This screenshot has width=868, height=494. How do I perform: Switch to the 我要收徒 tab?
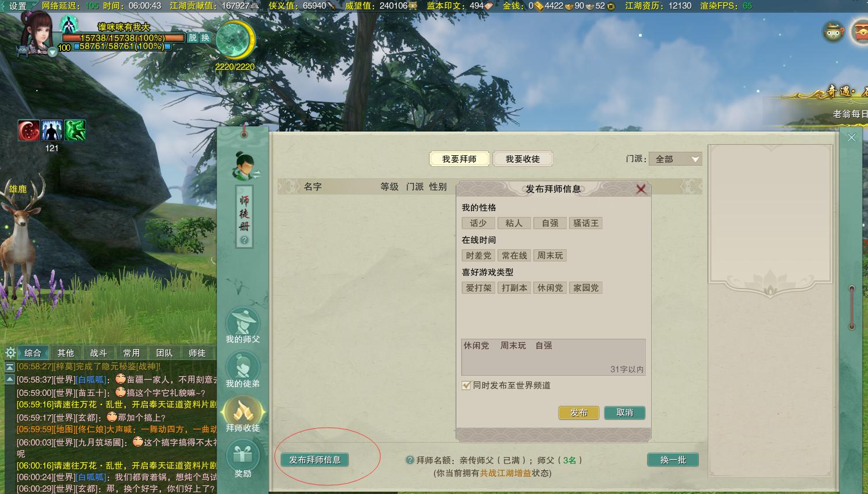point(523,158)
